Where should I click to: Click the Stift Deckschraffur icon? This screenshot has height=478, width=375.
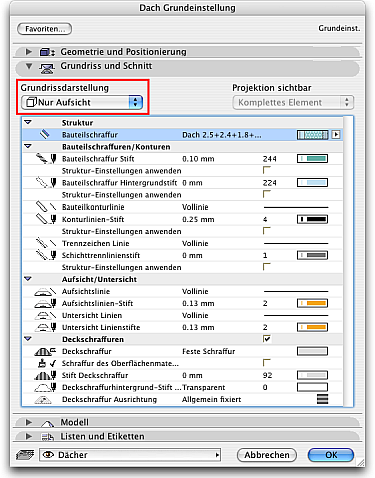click(x=45, y=375)
